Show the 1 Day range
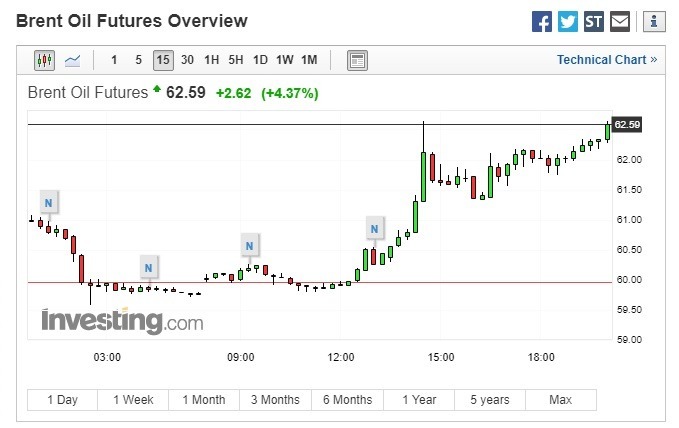The height and width of the screenshot is (428, 679). tap(62, 399)
